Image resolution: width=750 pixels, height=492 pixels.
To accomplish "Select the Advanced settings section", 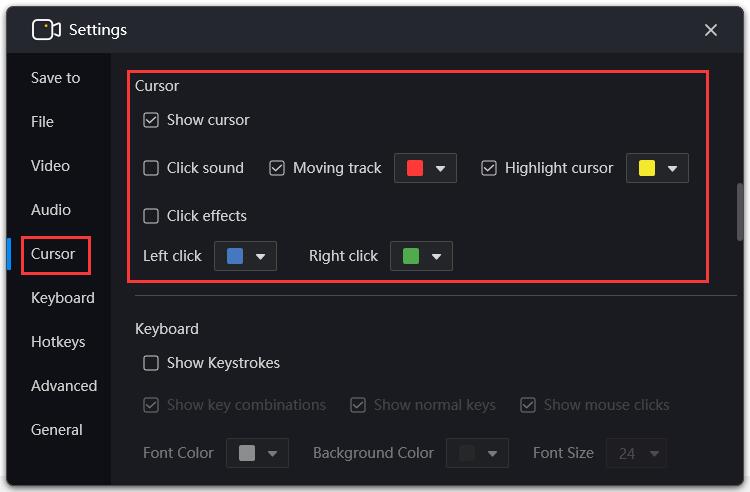I will coord(64,385).
